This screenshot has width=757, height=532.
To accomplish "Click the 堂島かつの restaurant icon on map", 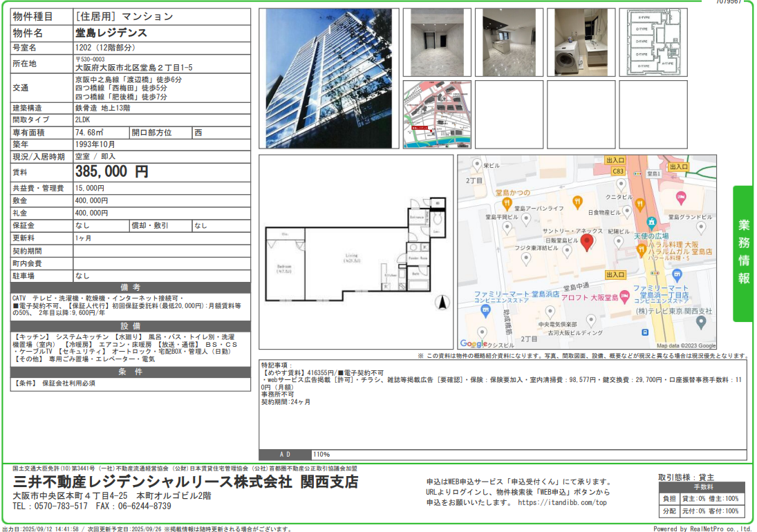I will (508, 204).
